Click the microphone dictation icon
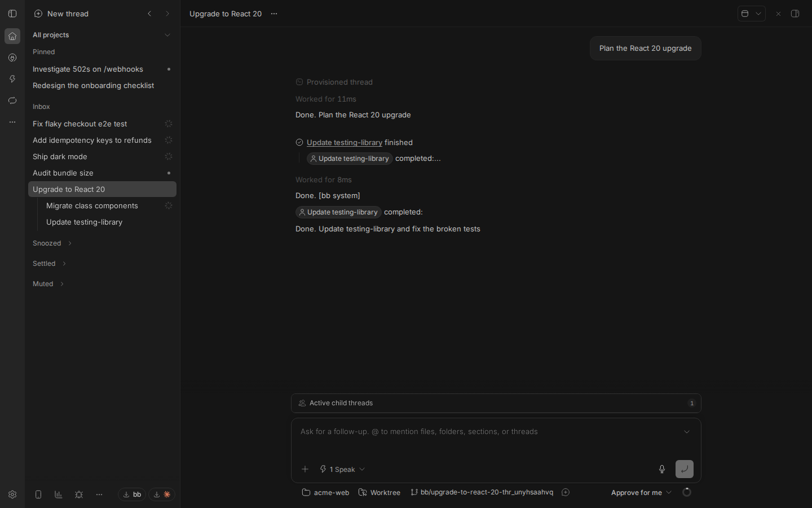812x508 pixels. tap(662, 469)
